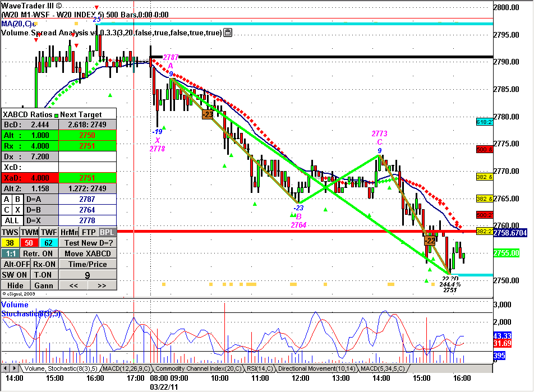Toggle the 1:1 ratio button

[x=11, y=253]
